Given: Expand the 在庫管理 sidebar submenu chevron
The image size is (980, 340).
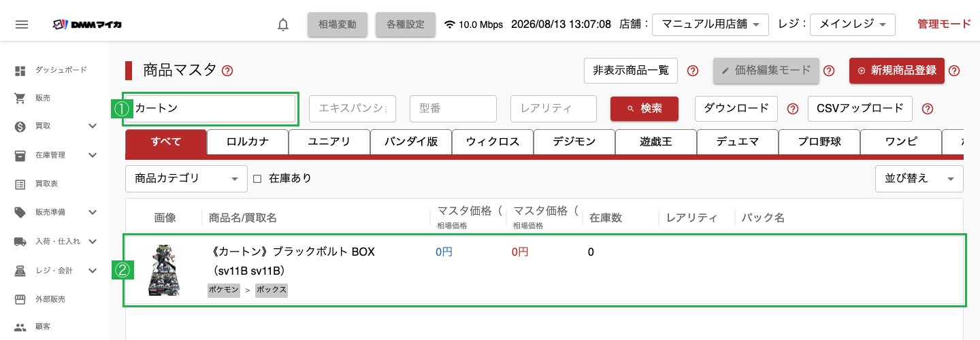Looking at the screenshot, I should pyautogui.click(x=93, y=155).
